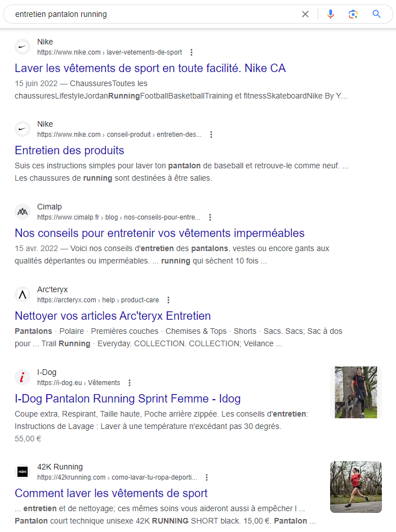Click the I-Dog result thumbnail image
Screen dimensions: 396x532
[356, 392]
